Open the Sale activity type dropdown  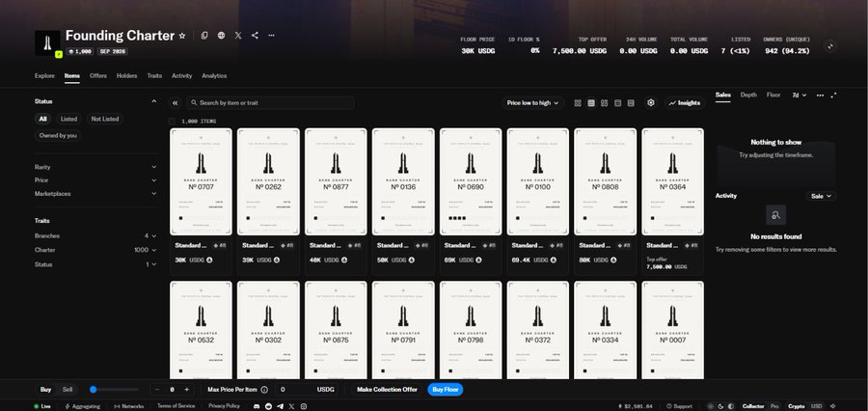822,196
